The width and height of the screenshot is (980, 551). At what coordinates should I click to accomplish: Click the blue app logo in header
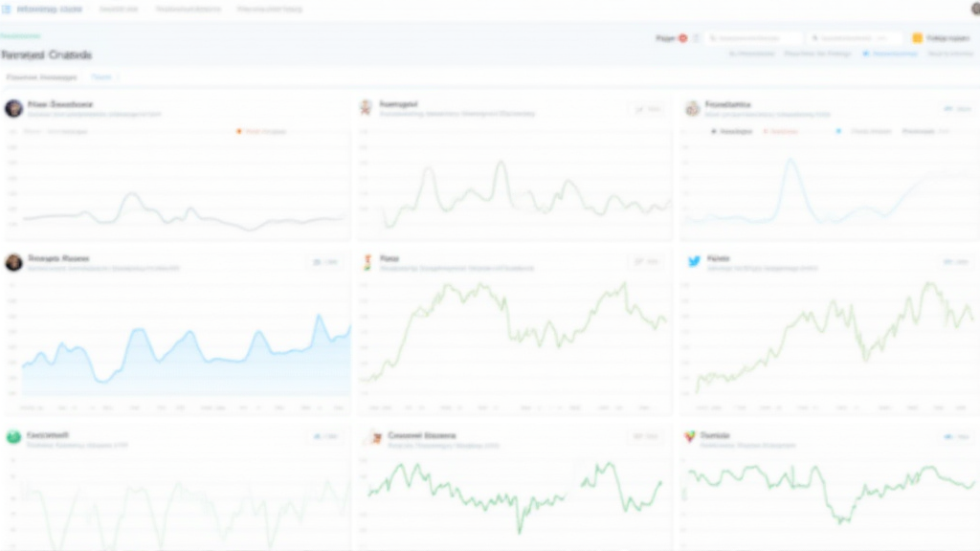(8, 9)
